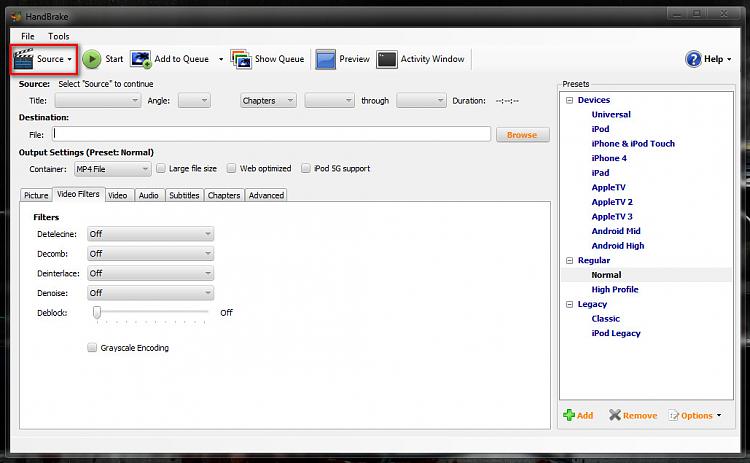Check iPod 5G support option
The width and height of the screenshot is (750, 463).
click(306, 168)
